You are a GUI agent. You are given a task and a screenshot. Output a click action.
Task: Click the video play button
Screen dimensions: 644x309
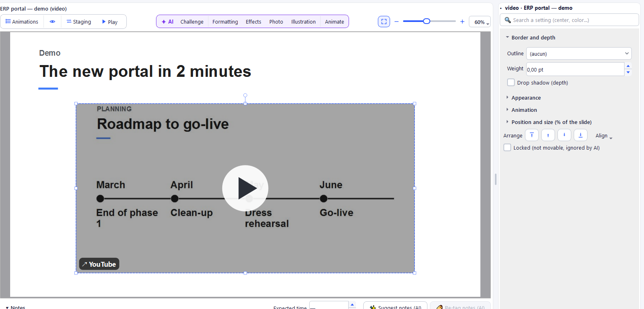245,188
